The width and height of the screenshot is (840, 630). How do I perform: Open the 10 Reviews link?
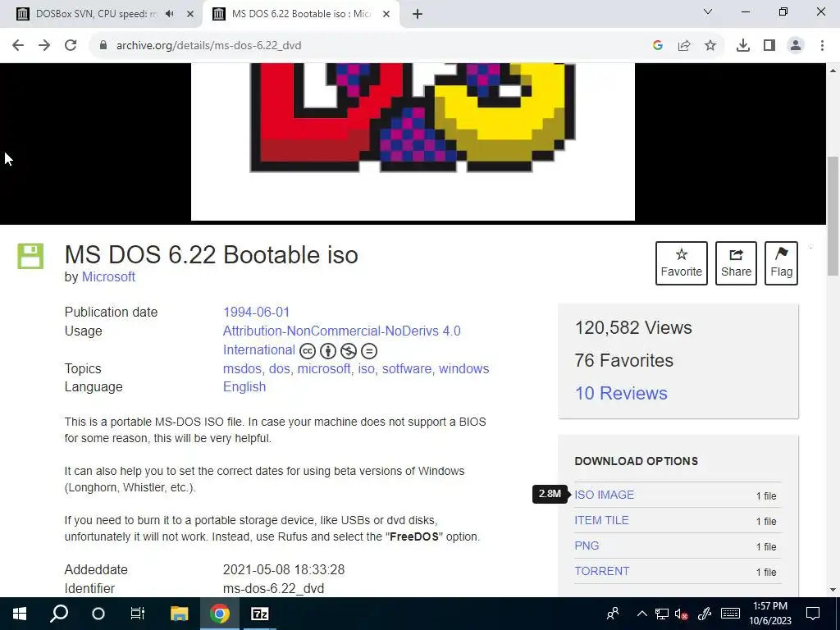click(x=621, y=393)
